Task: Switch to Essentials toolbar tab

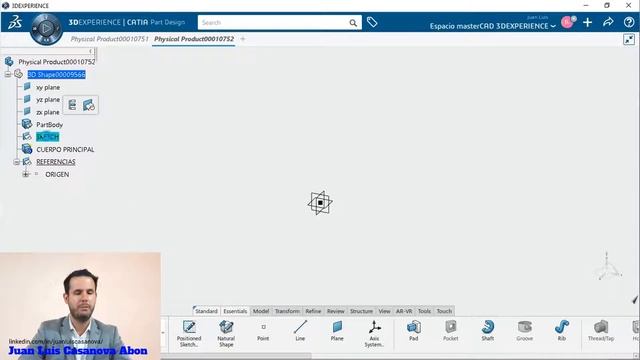Action: 235,311
